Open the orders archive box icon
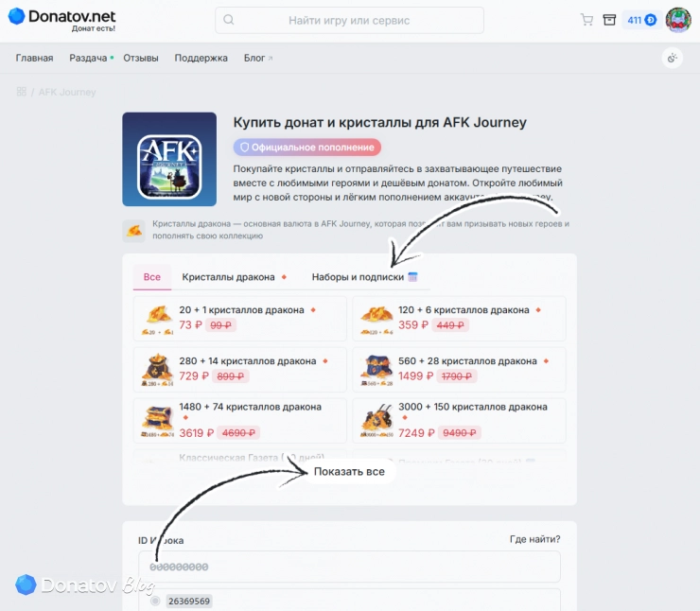This screenshot has height=611, width=700. coord(609,20)
